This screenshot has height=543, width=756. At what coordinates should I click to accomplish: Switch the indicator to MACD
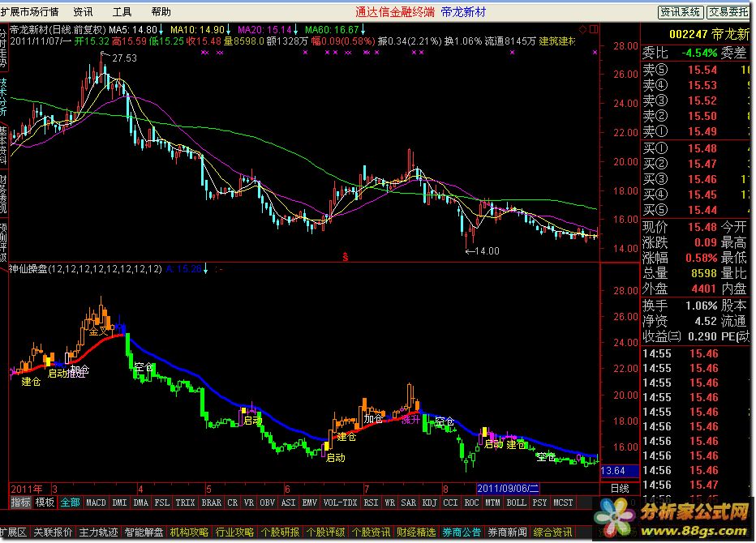[x=96, y=502]
